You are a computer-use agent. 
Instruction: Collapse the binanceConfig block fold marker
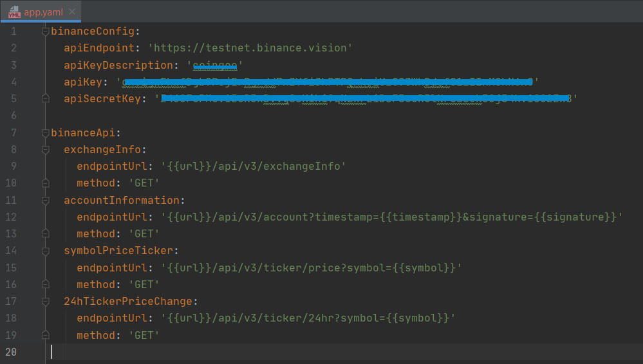46,32
